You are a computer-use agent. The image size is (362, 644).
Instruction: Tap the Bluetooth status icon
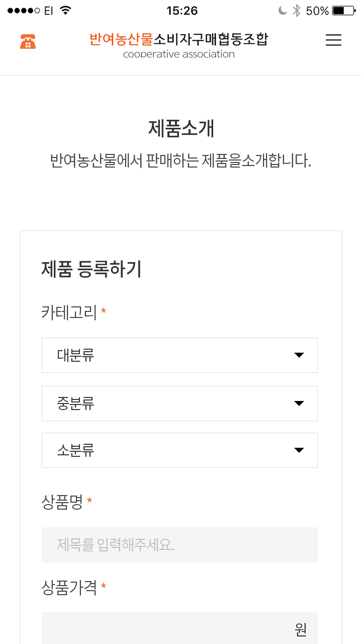coord(297,11)
